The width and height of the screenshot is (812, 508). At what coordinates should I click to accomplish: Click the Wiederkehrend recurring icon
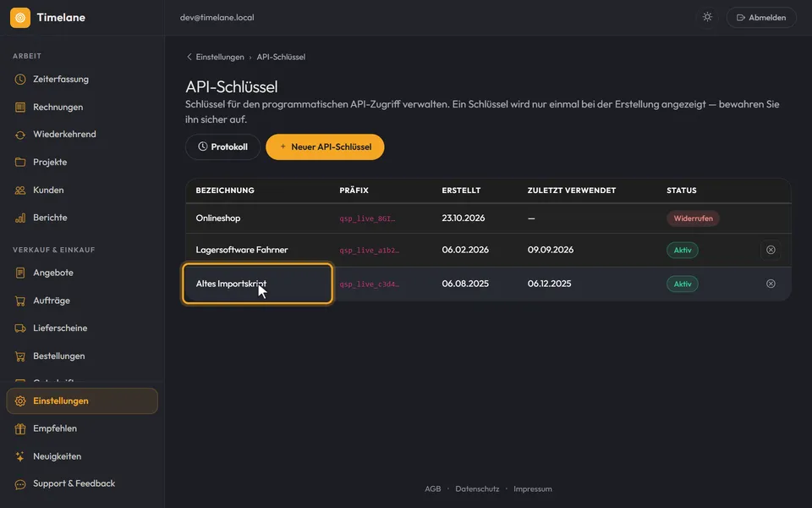point(20,135)
